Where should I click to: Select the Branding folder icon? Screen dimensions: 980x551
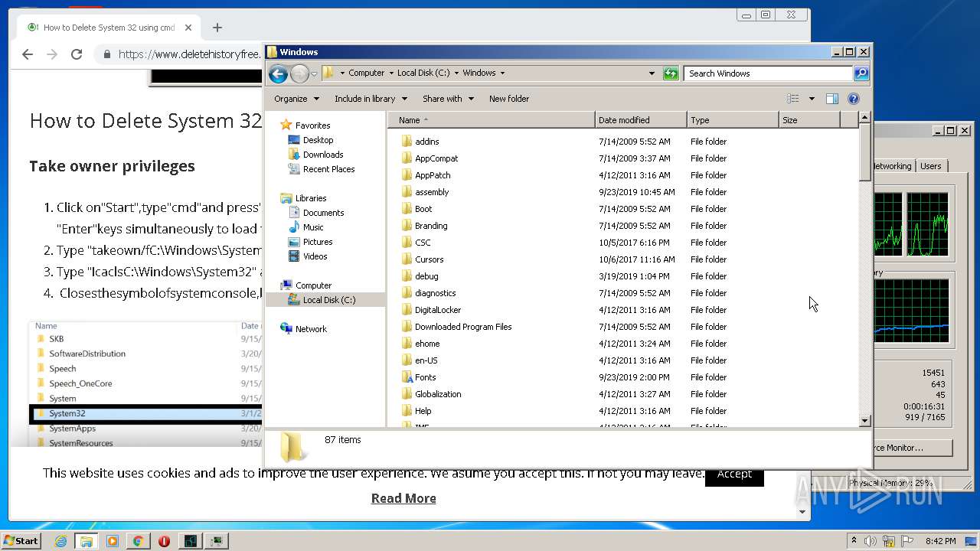pos(407,226)
